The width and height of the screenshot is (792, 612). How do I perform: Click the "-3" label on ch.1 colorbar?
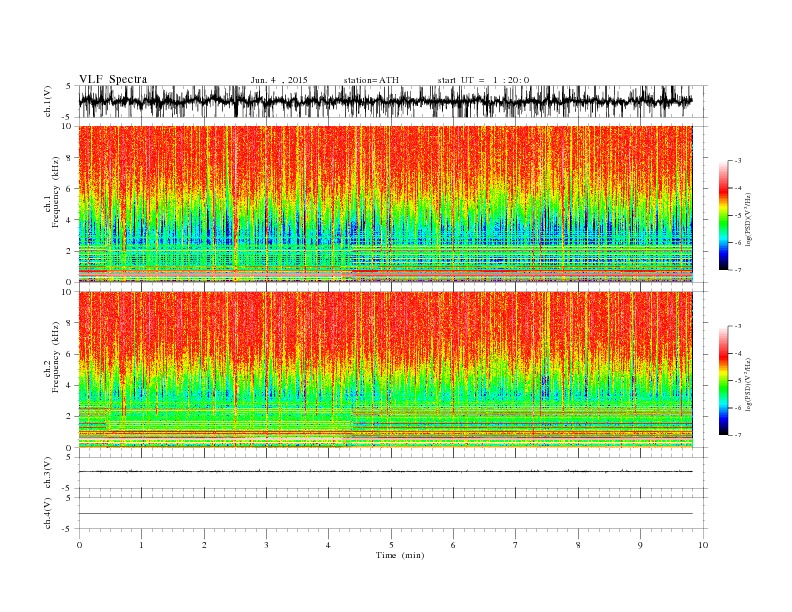[738, 161]
